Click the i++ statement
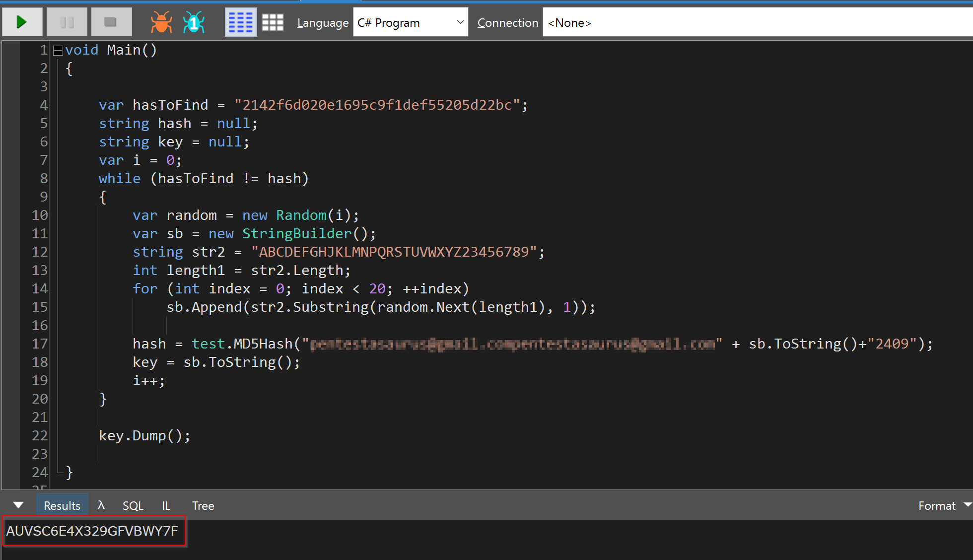The image size is (973, 560). coord(148,381)
